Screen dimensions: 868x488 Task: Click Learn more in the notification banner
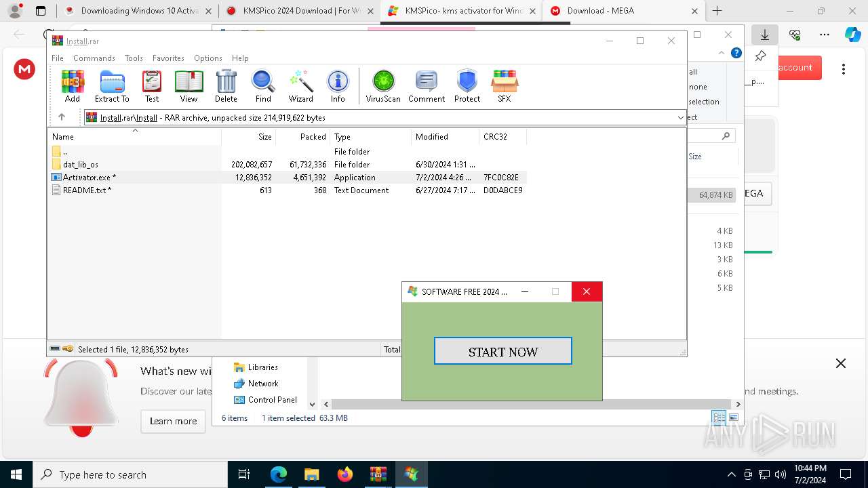[x=173, y=421]
